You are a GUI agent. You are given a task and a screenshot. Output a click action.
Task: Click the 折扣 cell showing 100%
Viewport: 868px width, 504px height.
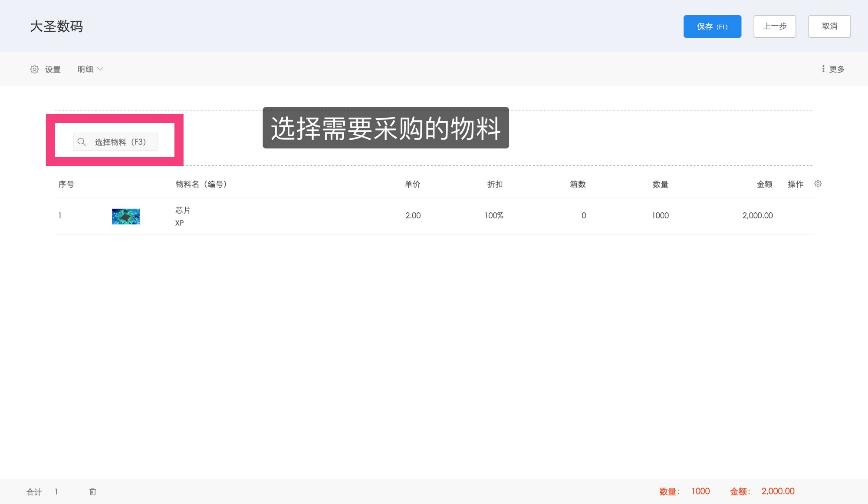(x=494, y=216)
